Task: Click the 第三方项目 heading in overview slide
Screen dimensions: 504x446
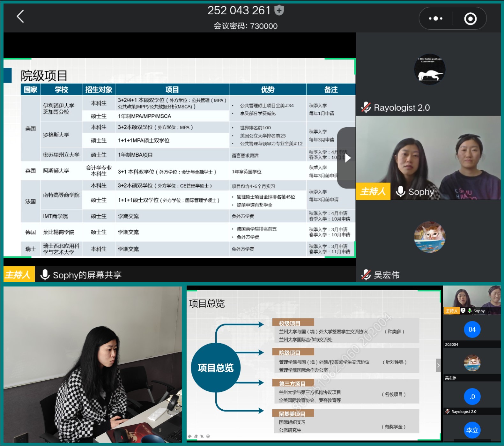Action: (x=292, y=384)
